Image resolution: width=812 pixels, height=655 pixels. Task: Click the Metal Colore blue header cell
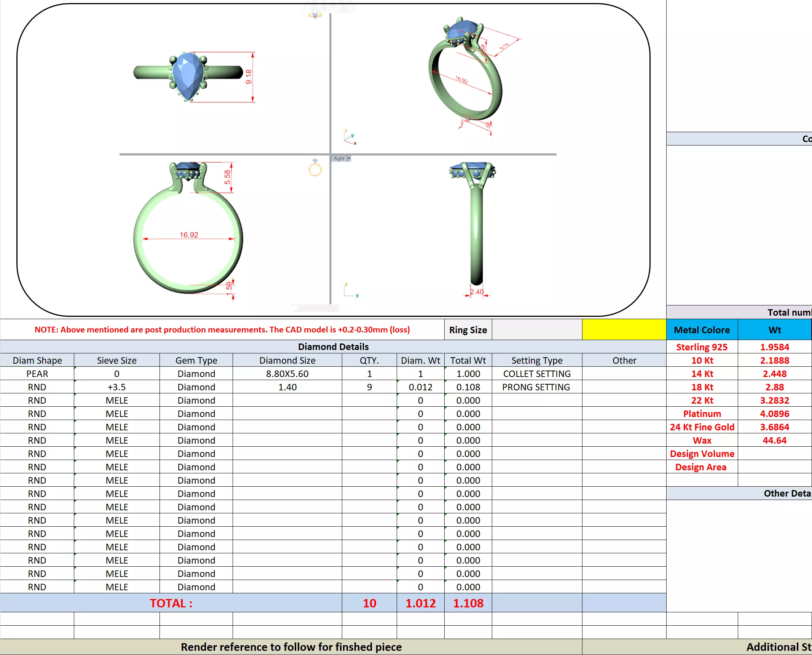click(702, 330)
